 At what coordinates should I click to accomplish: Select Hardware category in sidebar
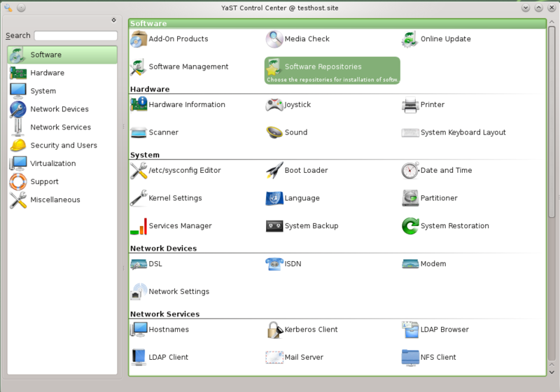point(62,73)
